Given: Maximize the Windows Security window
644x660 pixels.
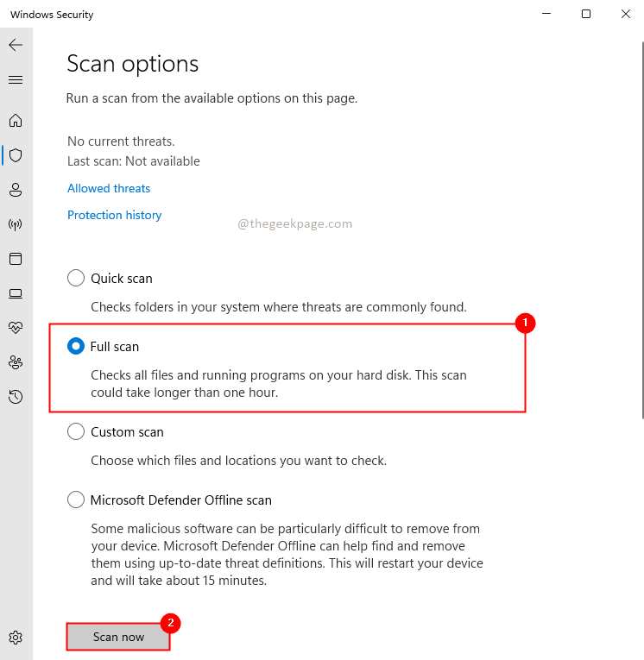Looking at the screenshot, I should pyautogui.click(x=586, y=14).
